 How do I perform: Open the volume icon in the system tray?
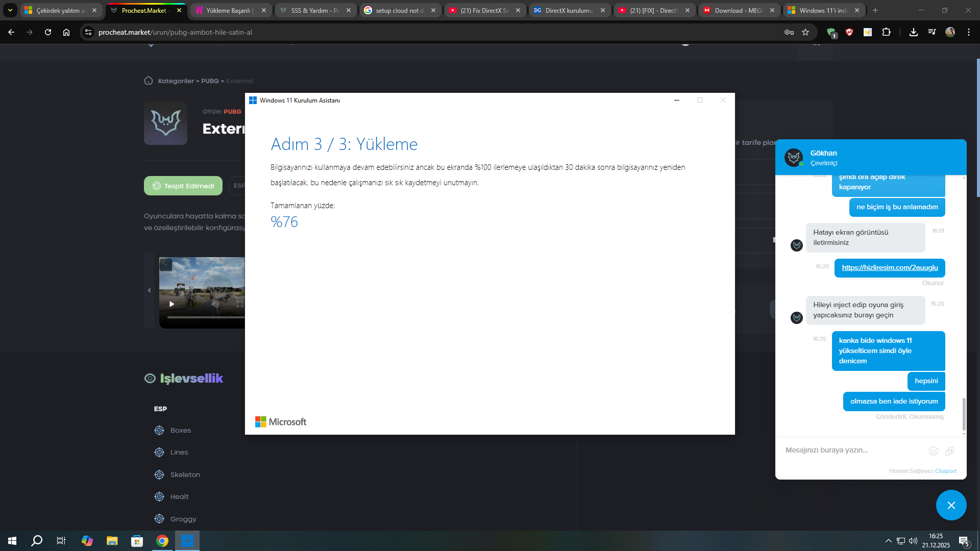click(913, 541)
